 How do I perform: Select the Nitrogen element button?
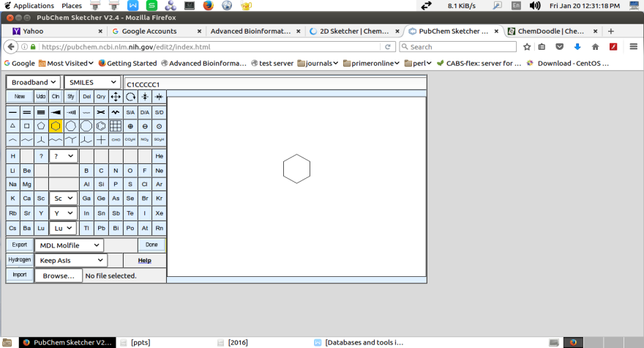coord(116,171)
